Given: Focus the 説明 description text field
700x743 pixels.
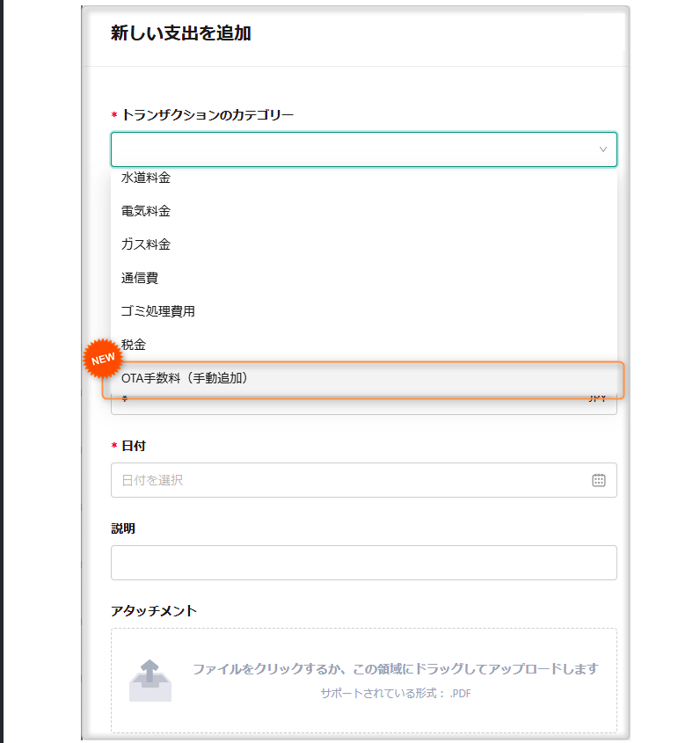Looking at the screenshot, I should [363, 563].
